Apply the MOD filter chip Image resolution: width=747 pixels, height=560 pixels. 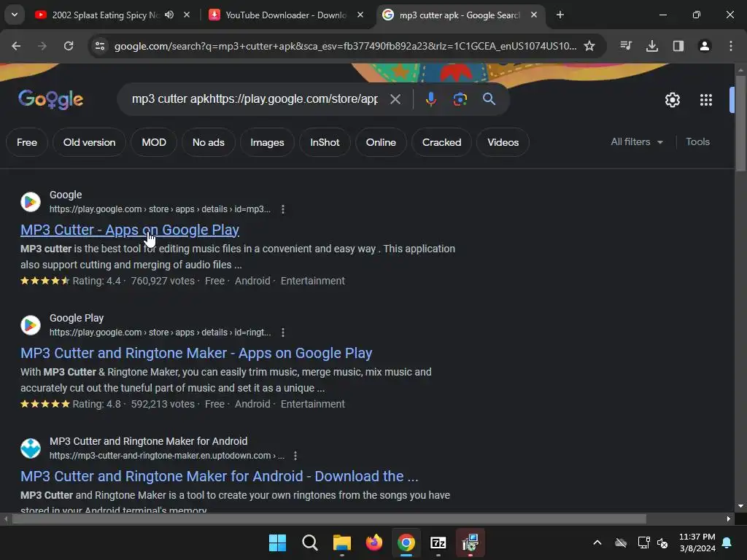coord(154,142)
